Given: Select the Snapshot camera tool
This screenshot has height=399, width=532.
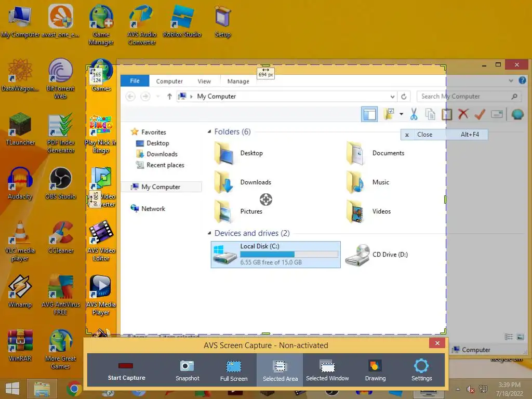Looking at the screenshot, I should click(187, 371).
